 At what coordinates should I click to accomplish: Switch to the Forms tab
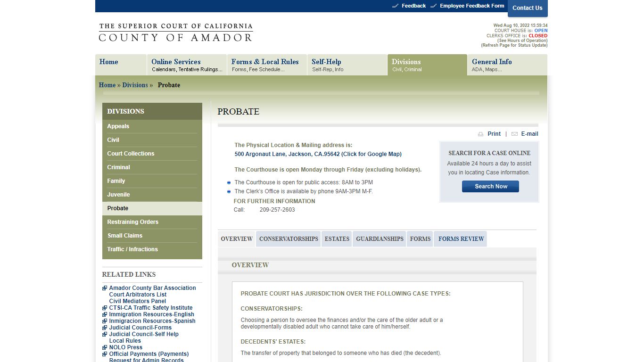pos(420,239)
